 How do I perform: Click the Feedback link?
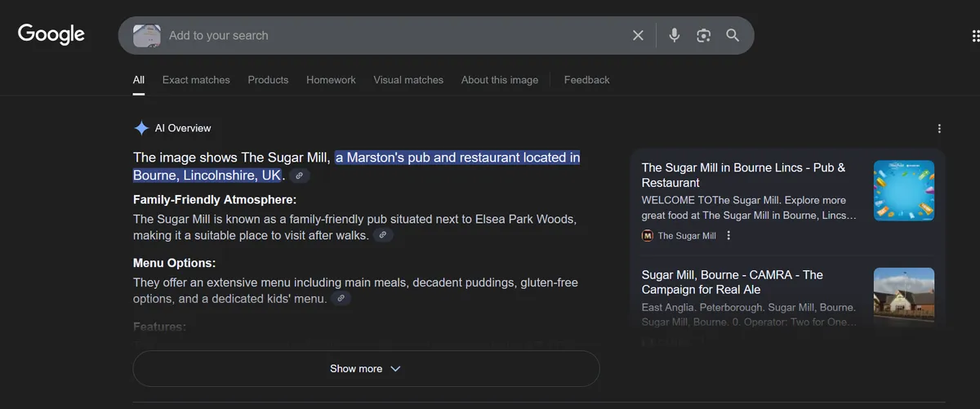pos(586,80)
